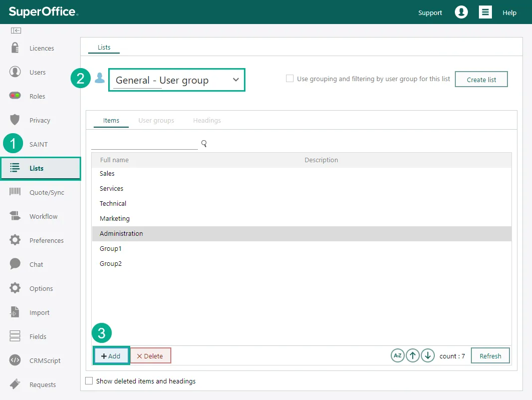
Task: Click the Create list button
Action: pyautogui.click(x=481, y=80)
